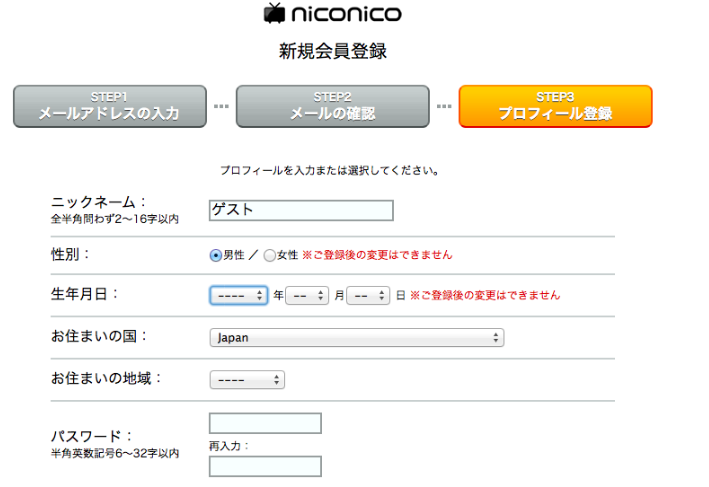709x487 pixels.
Task: Click the 男性 label text
Action: (x=234, y=255)
